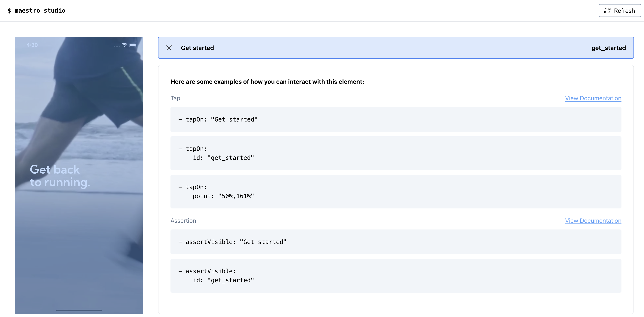
Task: Open View Documentation for Assertion commands
Action: click(593, 221)
